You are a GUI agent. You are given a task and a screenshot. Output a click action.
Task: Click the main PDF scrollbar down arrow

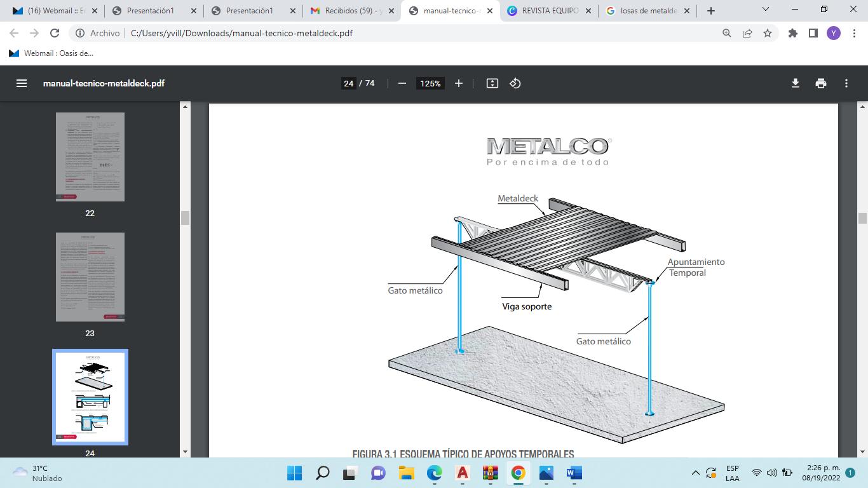point(862,452)
